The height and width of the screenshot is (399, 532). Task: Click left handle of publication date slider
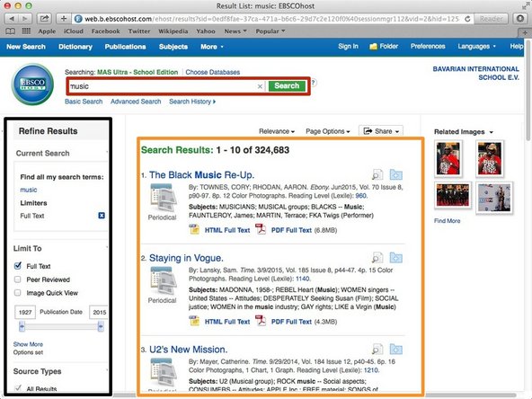tap(22, 326)
